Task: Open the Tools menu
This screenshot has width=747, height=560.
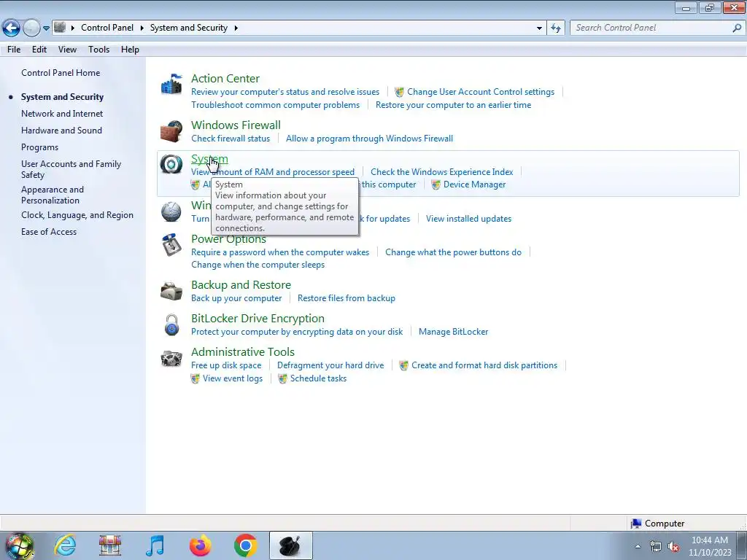Action: (98, 50)
